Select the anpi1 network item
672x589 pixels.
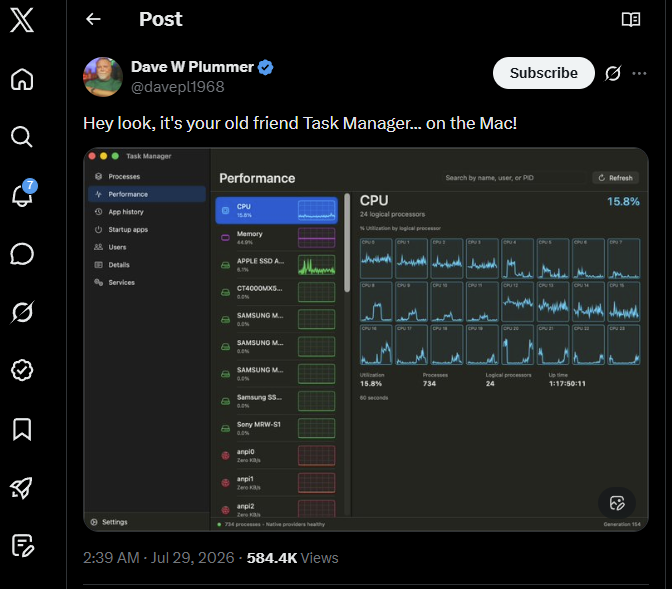pyautogui.click(x=276, y=483)
